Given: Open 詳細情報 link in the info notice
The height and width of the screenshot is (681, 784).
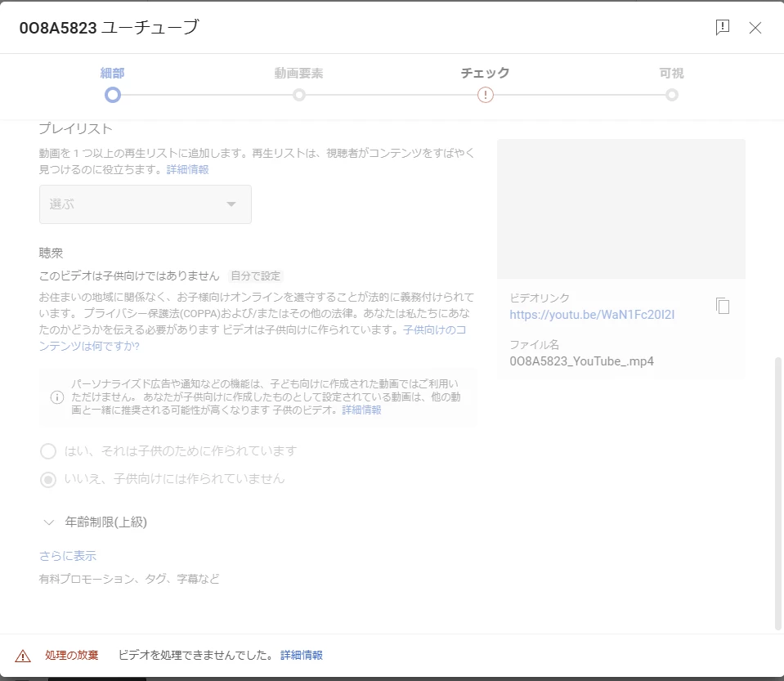Looking at the screenshot, I should (361, 410).
